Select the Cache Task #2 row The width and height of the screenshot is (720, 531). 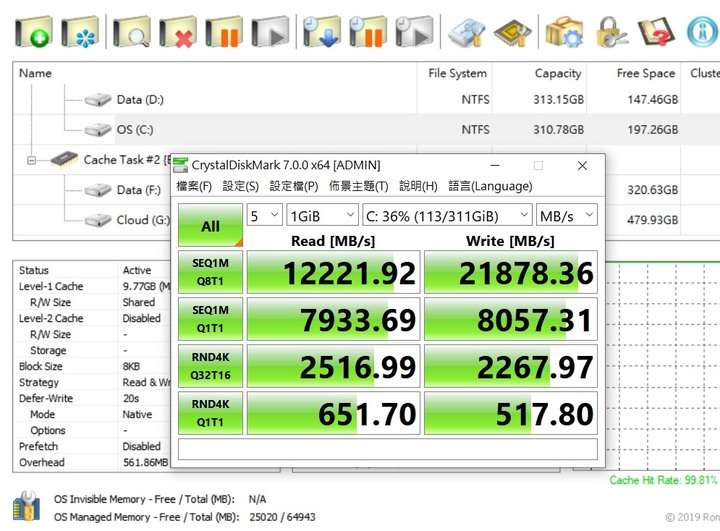click(x=110, y=159)
